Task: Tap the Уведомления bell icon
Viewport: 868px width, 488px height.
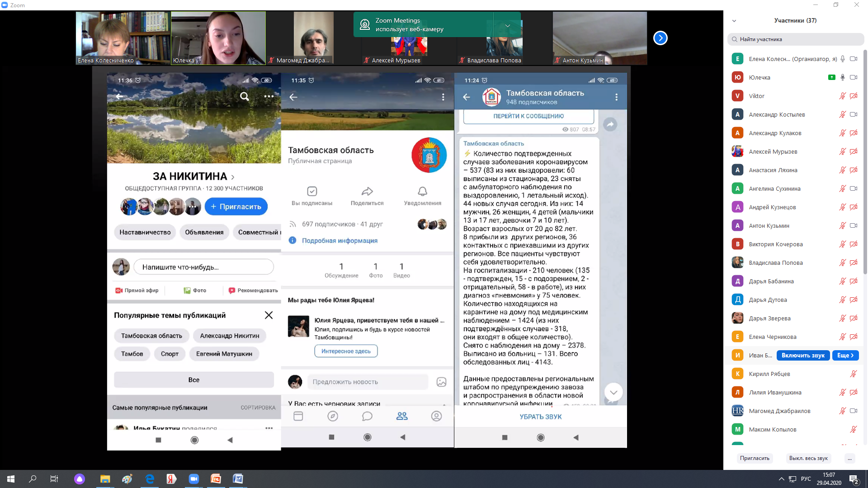Action: coord(422,191)
